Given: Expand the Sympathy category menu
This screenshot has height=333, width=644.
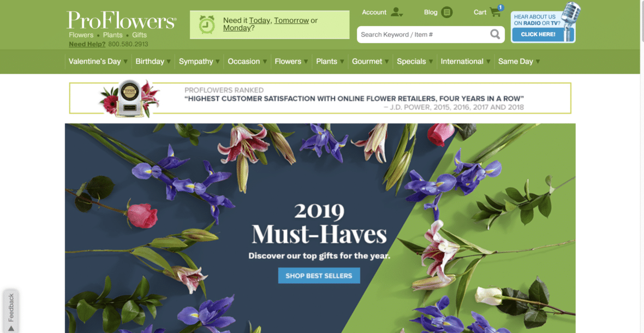Looking at the screenshot, I should point(195,61).
